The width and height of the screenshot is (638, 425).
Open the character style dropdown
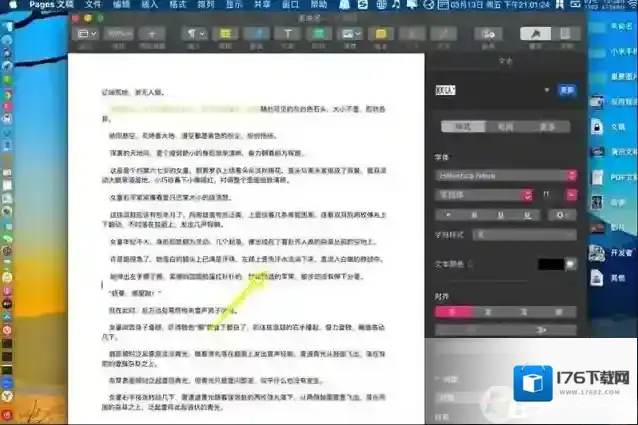click(x=524, y=235)
